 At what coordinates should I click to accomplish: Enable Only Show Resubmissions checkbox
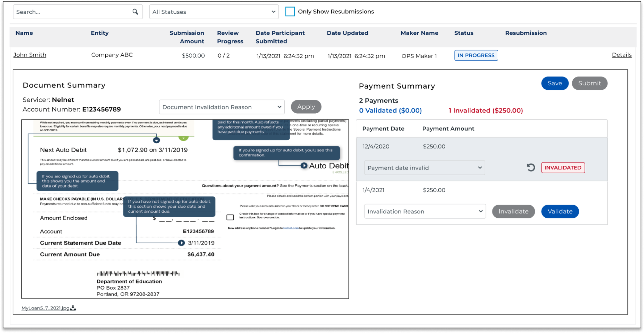(290, 12)
